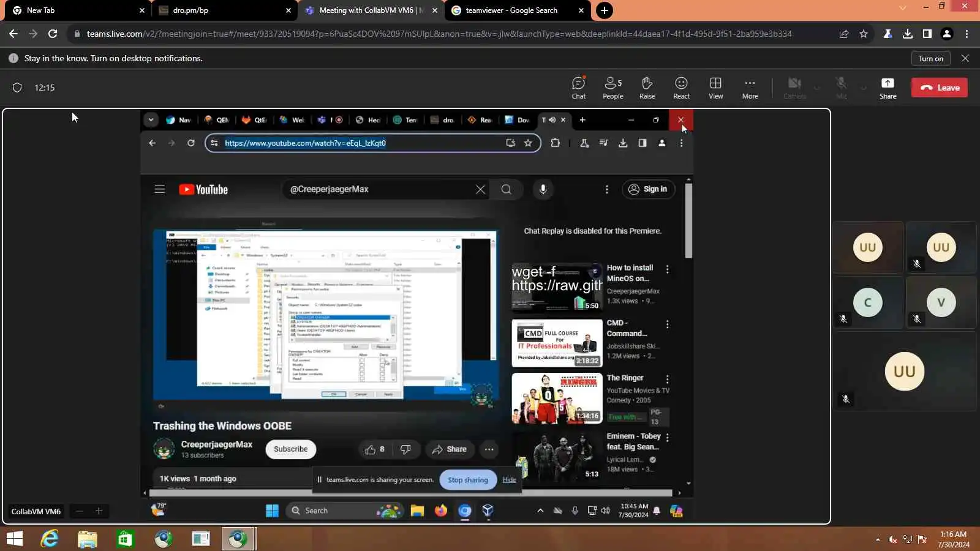This screenshot has height=551, width=980.
Task: Open The Ringer movie thumbnail
Action: click(x=557, y=398)
